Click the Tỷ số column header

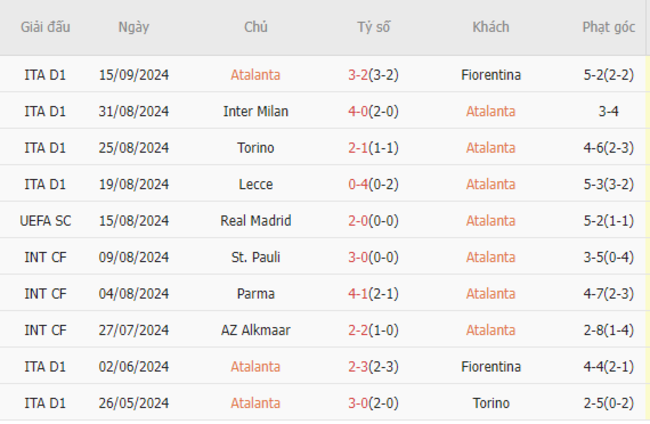tap(374, 27)
